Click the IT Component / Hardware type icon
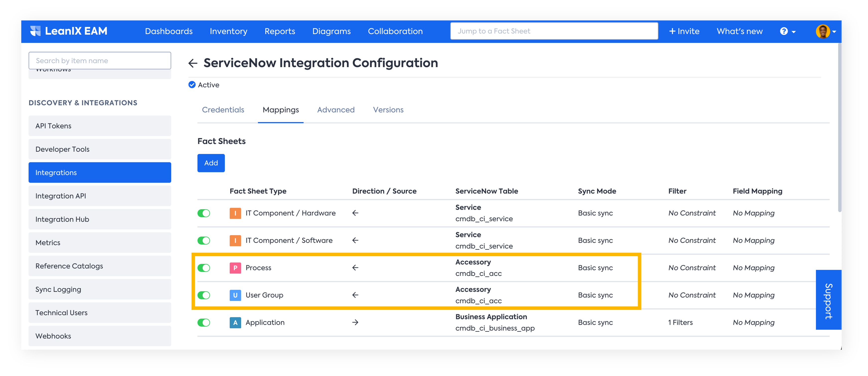The height and width of the screenshot is (376, 868). pyautogui.click(x=235, y=213)
